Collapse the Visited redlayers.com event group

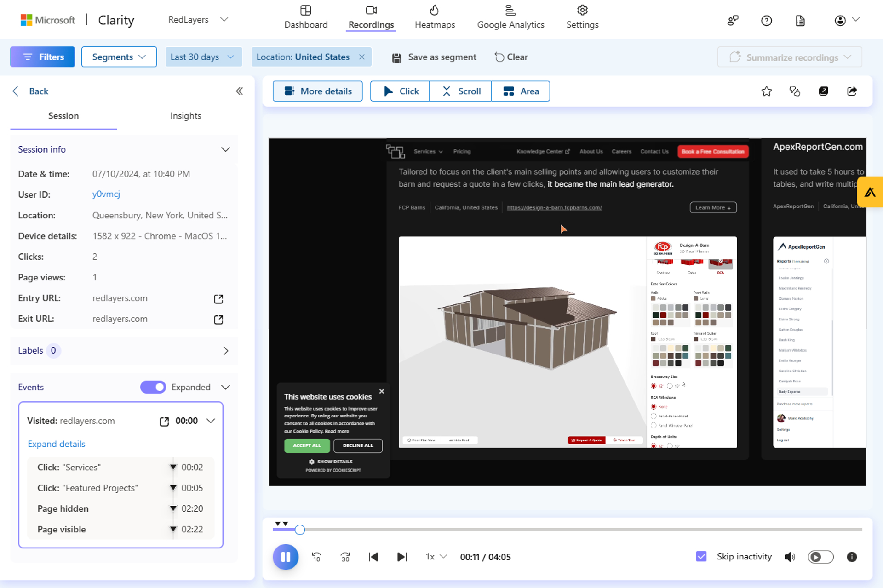coord(211,421)
